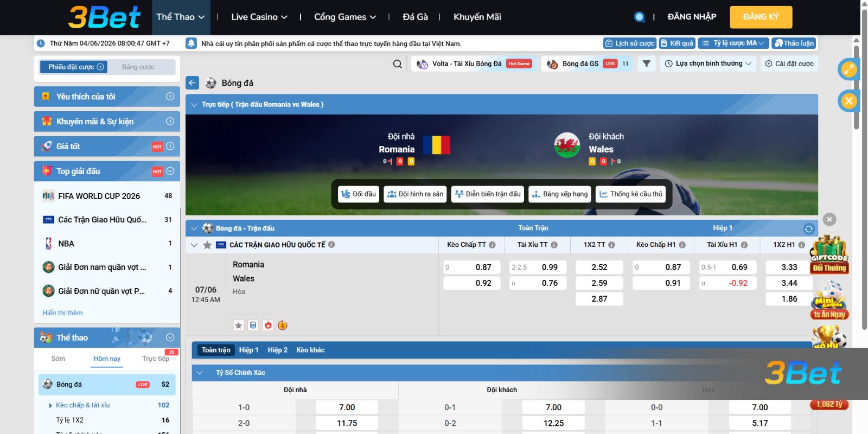The height and width of the screenshot is (434, 868).
Task: Open Đá Gà menu
Action: [x=415, y=17]
